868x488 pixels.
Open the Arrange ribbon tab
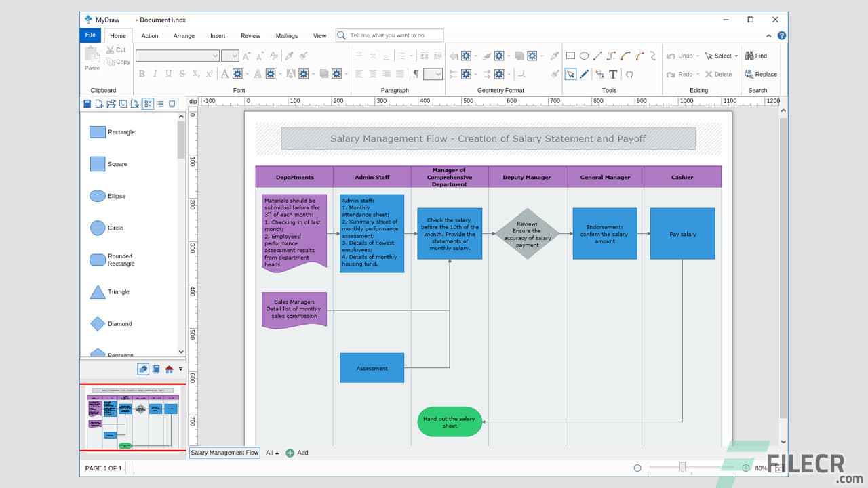coord(184,36)
